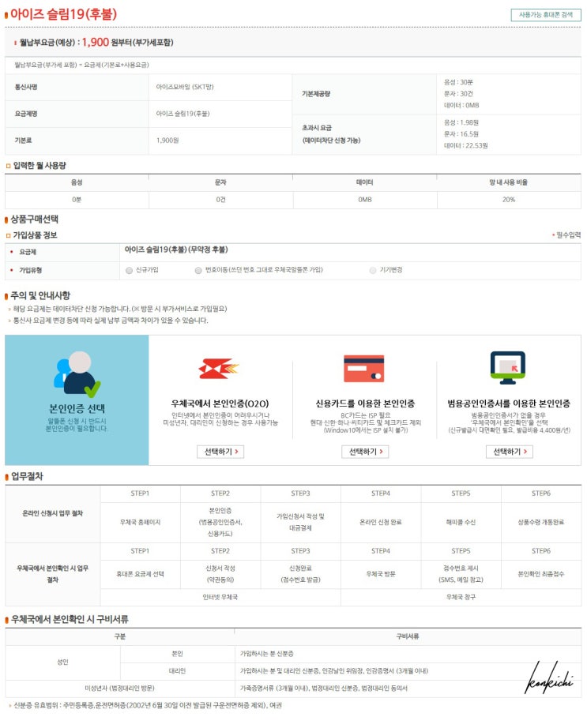
Task: Click the 우체국에서 본인인증(O2O) heading
Action: [220, 403]
